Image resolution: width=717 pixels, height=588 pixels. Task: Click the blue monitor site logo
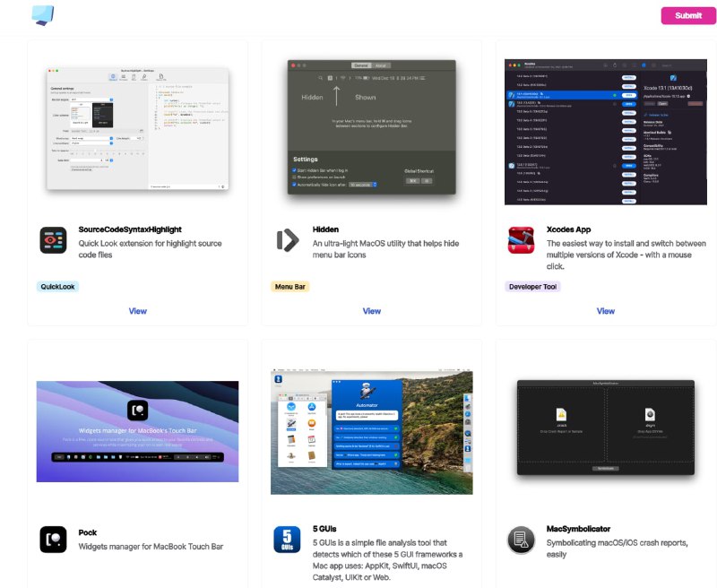[43, 15]
